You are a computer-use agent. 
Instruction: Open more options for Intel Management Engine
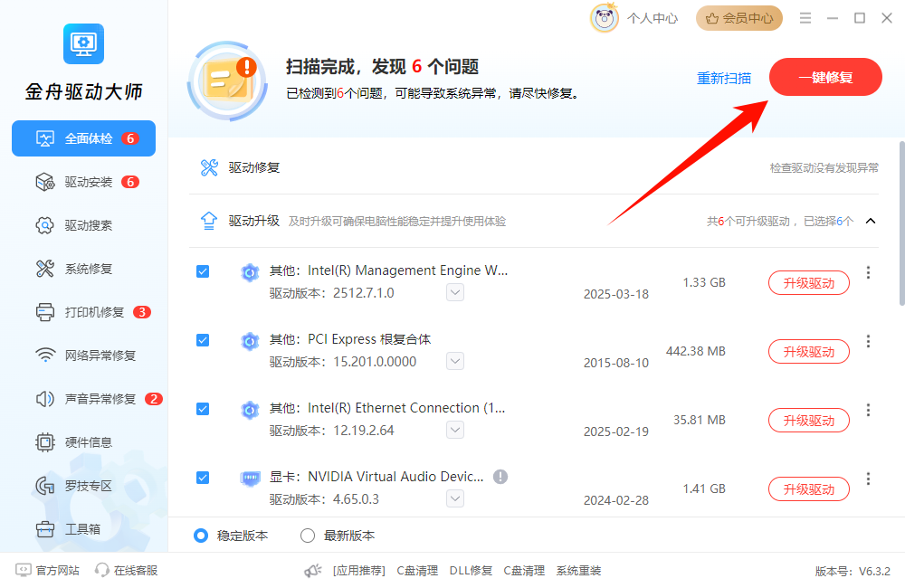click(x=868, y=272)
